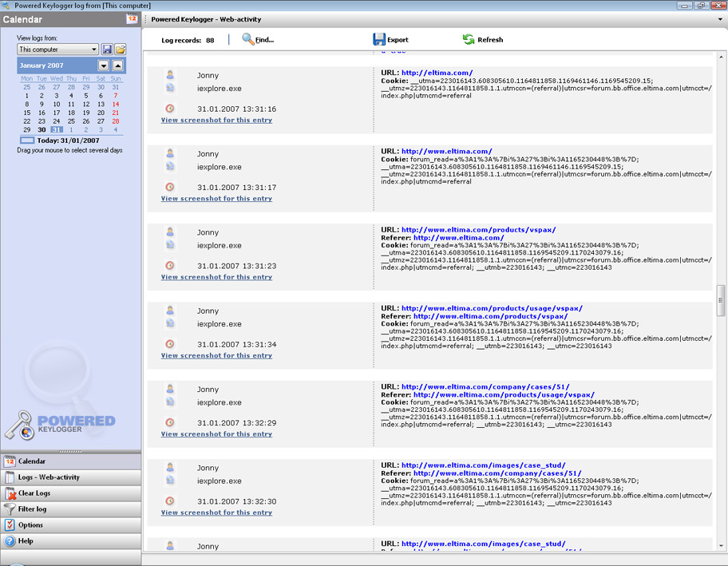Open the Options section
Image resolution: width=728 pixels, height=566 pixels.
coord(71,524)
